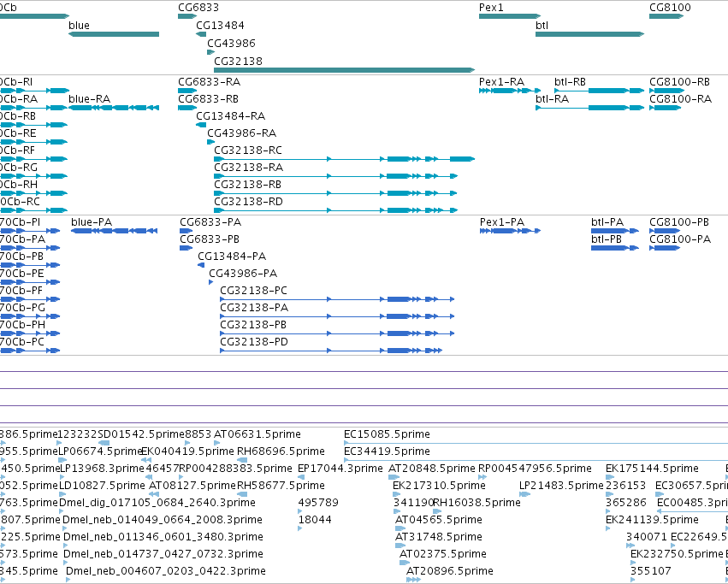The width and height of the screenshot is (728, 584).
Task: Click EST EK232750.5prime
Action: point(677,555)
